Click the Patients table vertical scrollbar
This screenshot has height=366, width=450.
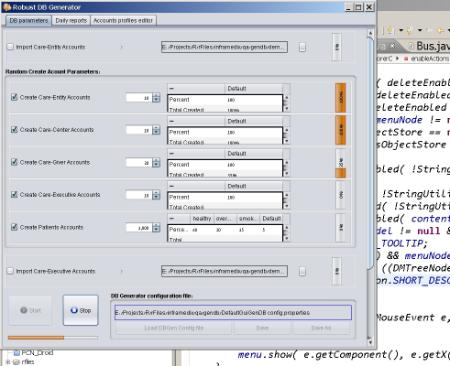(286, 233)
